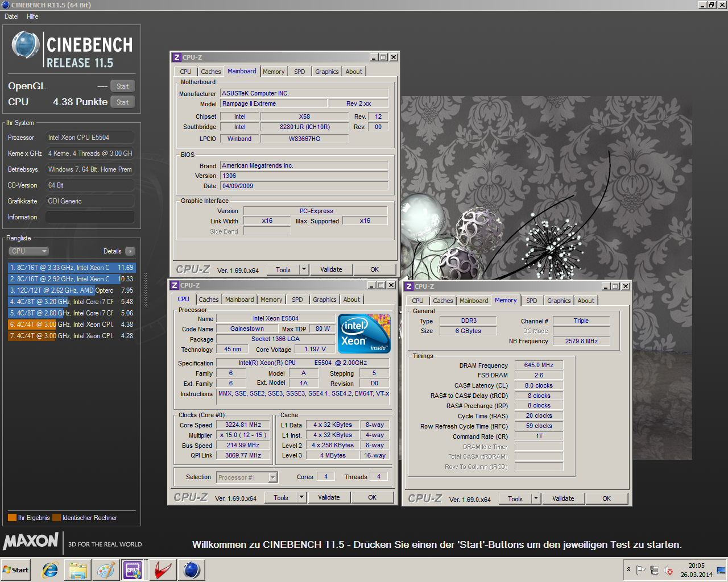The image size is (728, 582).
Task: Click the Cinebench logo sphere
Action: (26, 45)
